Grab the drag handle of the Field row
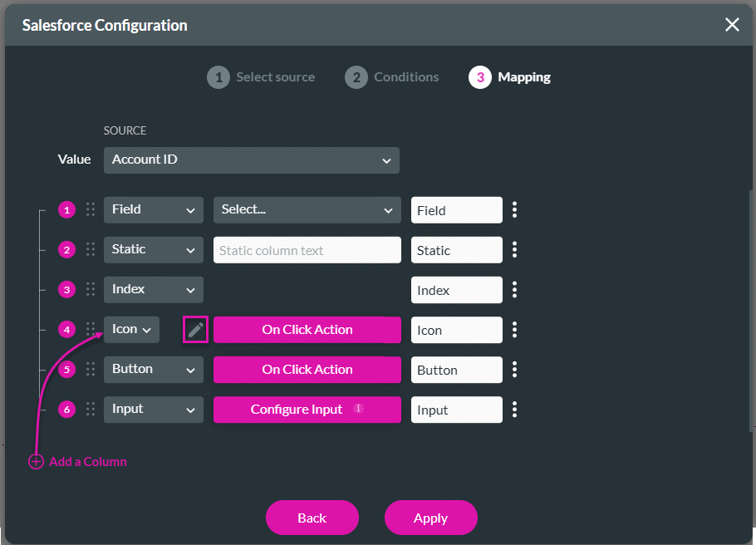Viewport: 756px width, 545px height. (90, 209)
